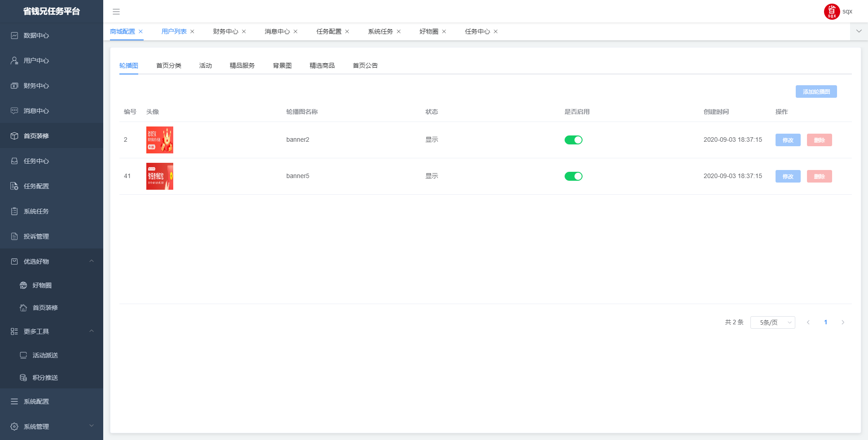Click the sqx user avatar icon
868x440 pixels.
(x=831, y=12)
